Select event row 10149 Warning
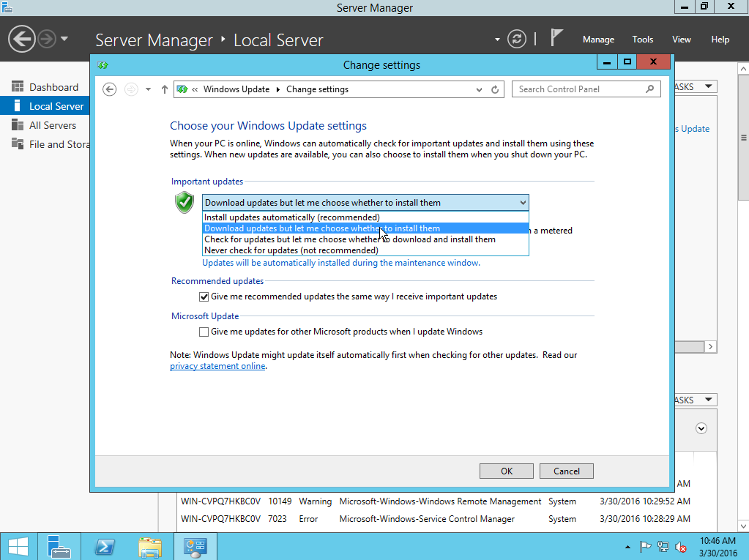This screenshot has height=560, width=749. 435,501
